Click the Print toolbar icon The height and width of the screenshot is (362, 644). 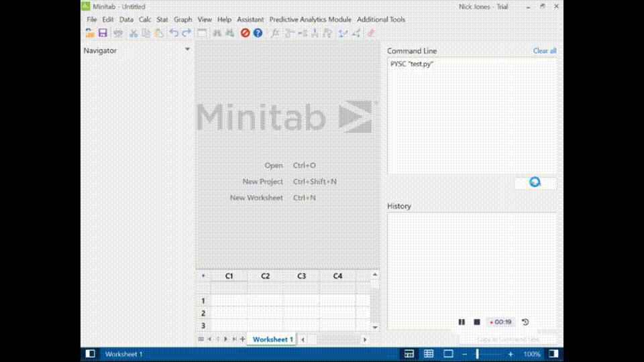[x=118, y=33]
